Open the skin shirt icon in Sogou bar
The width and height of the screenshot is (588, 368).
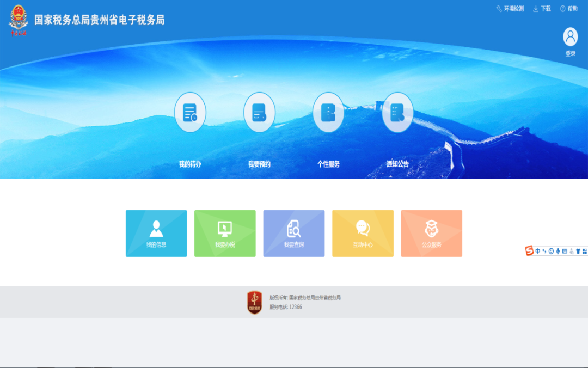click(x=578, y=251)
